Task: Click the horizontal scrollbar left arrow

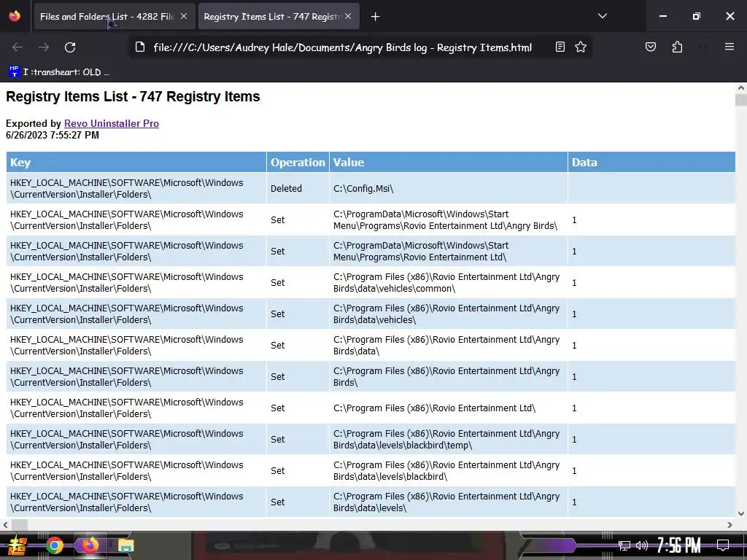Action: pyautogui.click(x=5, y=525)
